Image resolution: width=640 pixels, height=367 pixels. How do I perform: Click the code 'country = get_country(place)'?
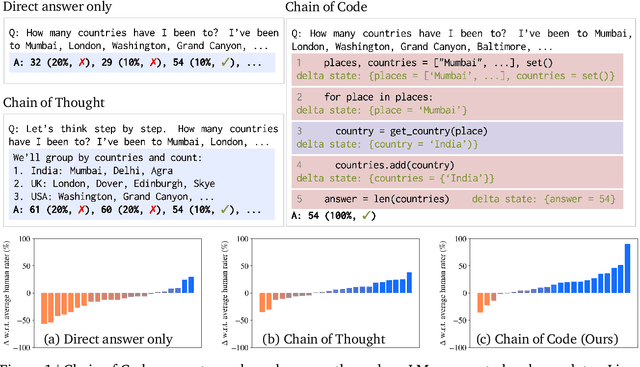(x=411, y=131)
